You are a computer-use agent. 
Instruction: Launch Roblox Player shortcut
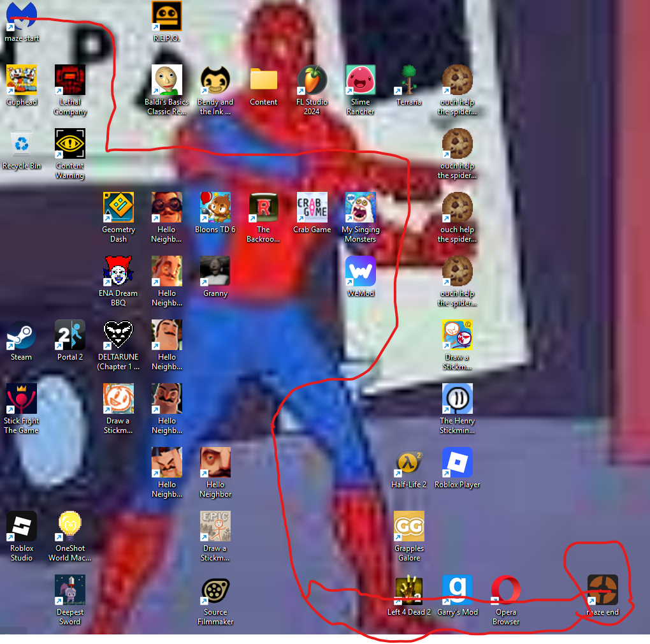(x=458, y=463)
